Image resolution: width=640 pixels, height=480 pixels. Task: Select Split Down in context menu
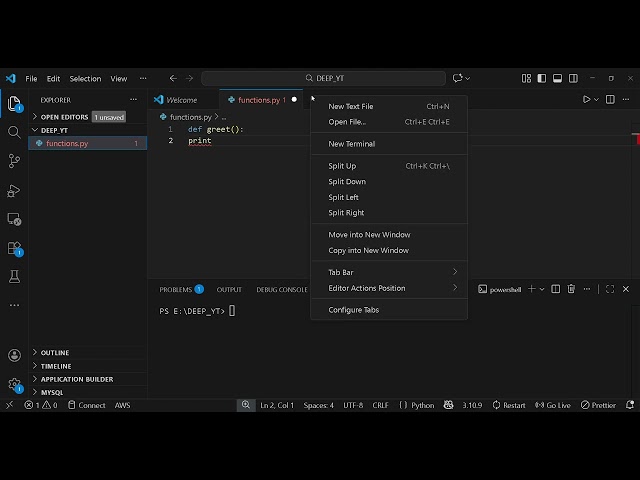point(389,182)
